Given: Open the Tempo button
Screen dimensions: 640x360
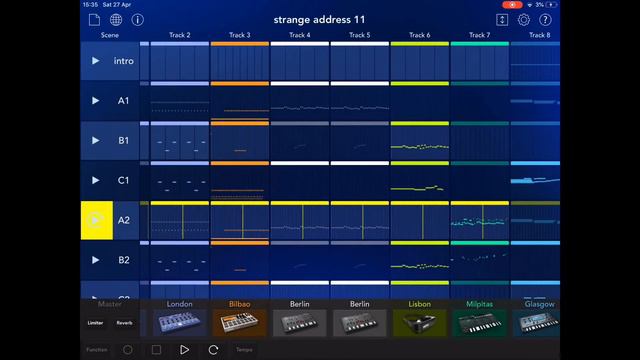Looking at the screenshot, I should click(x=244, y=350).
